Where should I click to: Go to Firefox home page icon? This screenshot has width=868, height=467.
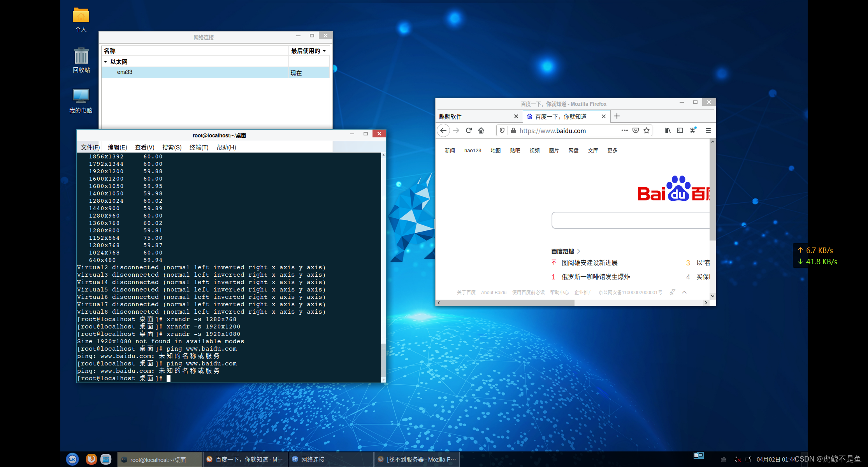click(481, 130)
